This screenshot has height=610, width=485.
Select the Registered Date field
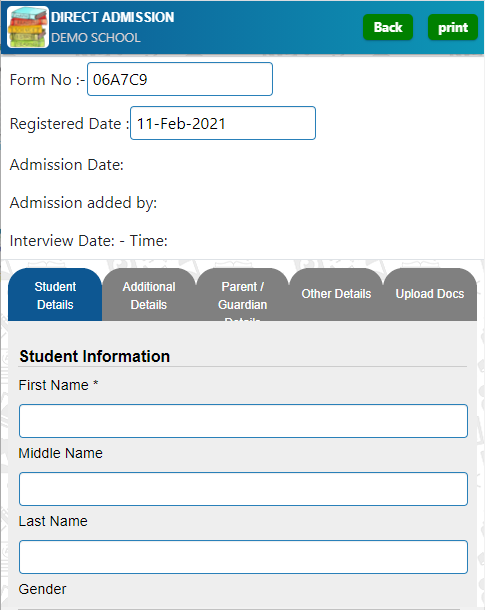pos(223,123)
